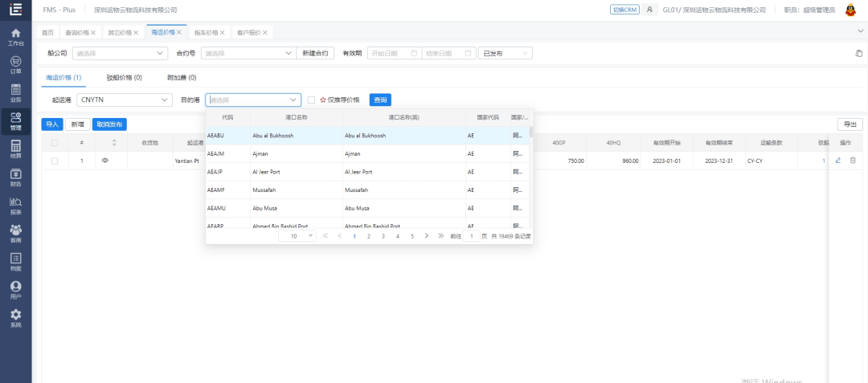Viewport: 868px width, 383px height.
Task: Open the 结算 calculator icon in sidebar
Action: point(15,149)
